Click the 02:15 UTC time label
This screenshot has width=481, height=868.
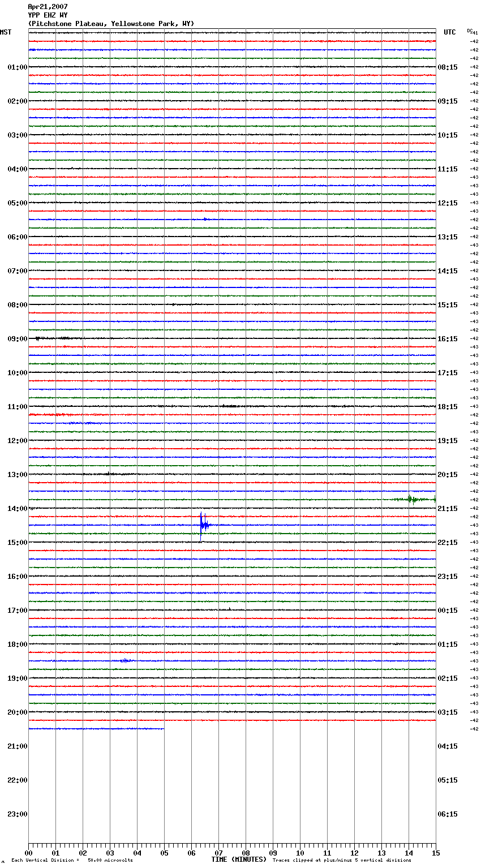coord(448,678)
